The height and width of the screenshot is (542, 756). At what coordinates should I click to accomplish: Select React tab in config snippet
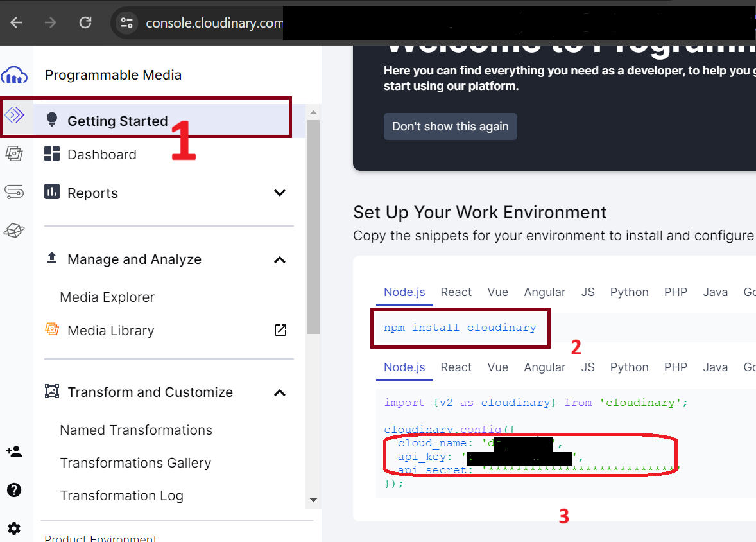click(456, 368)
